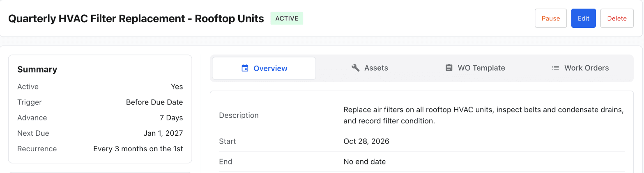Click the '7 Days' advance value
The height and width of the screenshot is (173, 644).
tap(171, 118)
